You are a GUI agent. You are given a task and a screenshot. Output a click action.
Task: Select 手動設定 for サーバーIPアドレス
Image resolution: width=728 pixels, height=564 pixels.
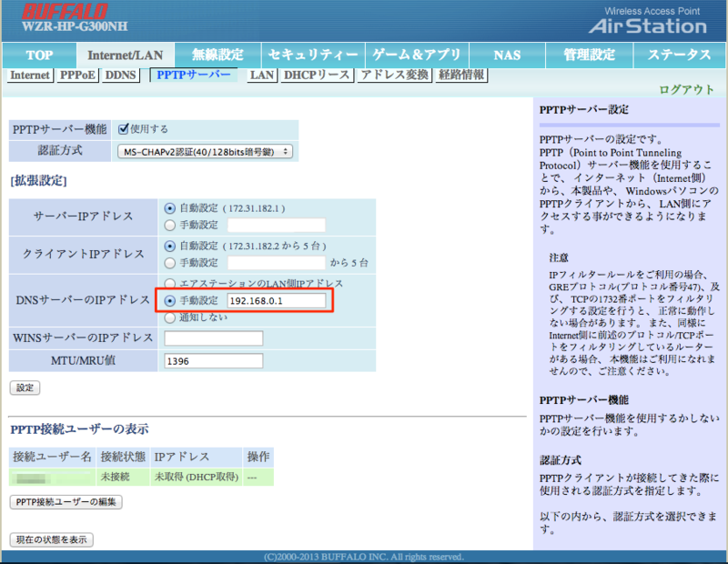pyautogui.click(x=170, y=226)
